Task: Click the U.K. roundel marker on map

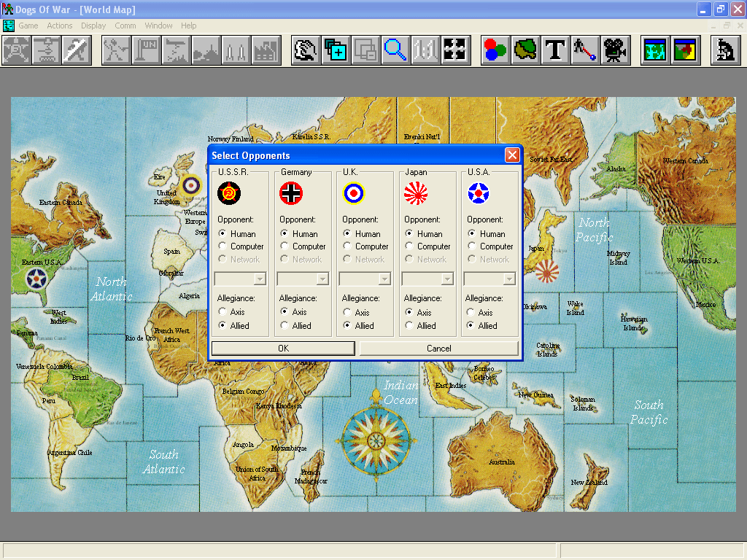Action: [x=192, y=184]
